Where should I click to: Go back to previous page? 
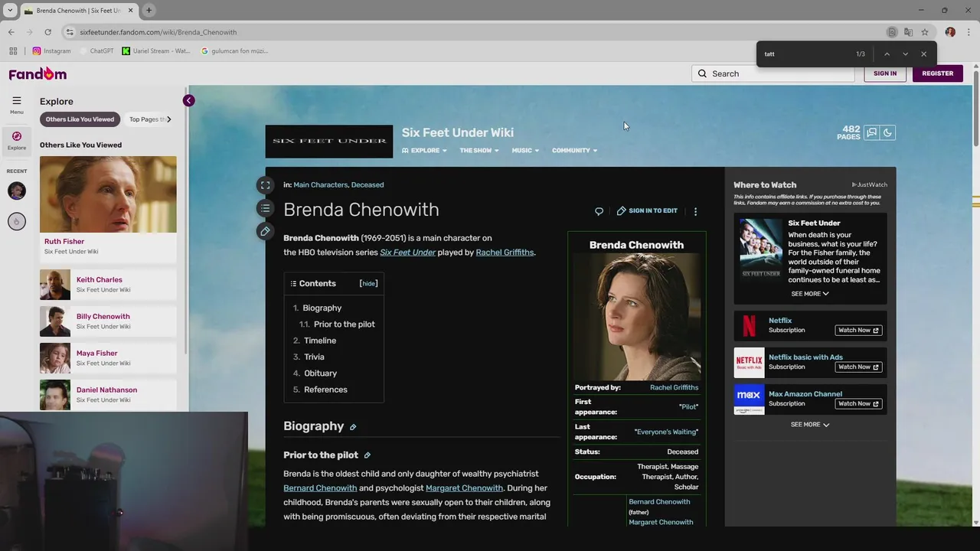pyautogui.click(x=11, y=32)
